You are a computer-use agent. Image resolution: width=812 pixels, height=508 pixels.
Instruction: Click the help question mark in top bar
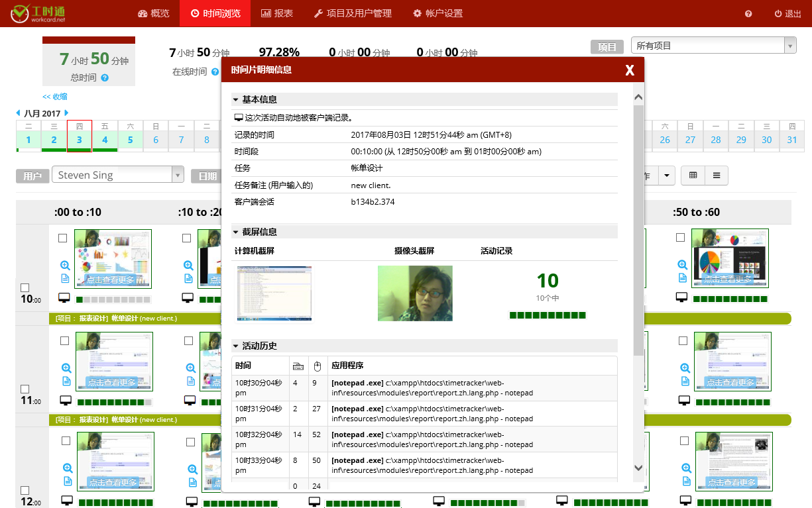(x=748, y=14)
